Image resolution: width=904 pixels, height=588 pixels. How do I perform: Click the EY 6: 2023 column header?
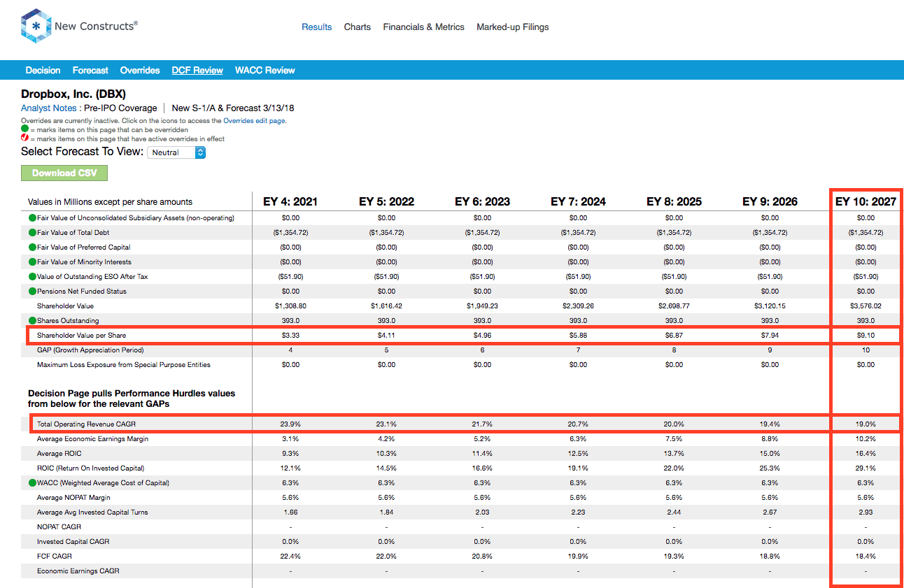[x=482, y=201]
